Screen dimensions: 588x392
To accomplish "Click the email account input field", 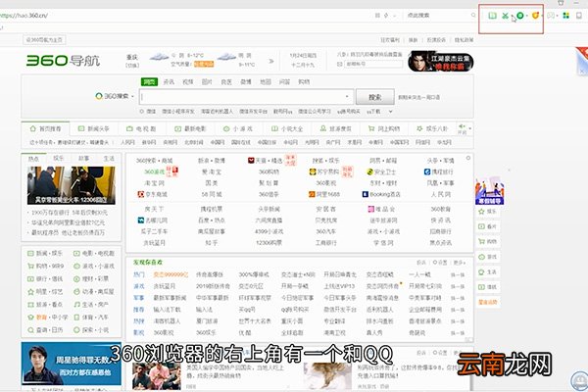I will [x=373, y=64].
